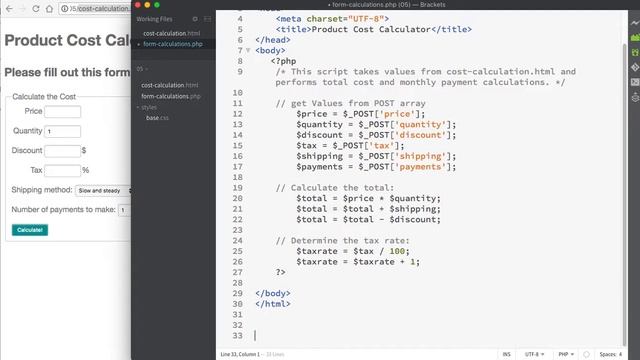Click browser forward arrow
Viewport: 640px width, 360px height.
tap(22, 9)
